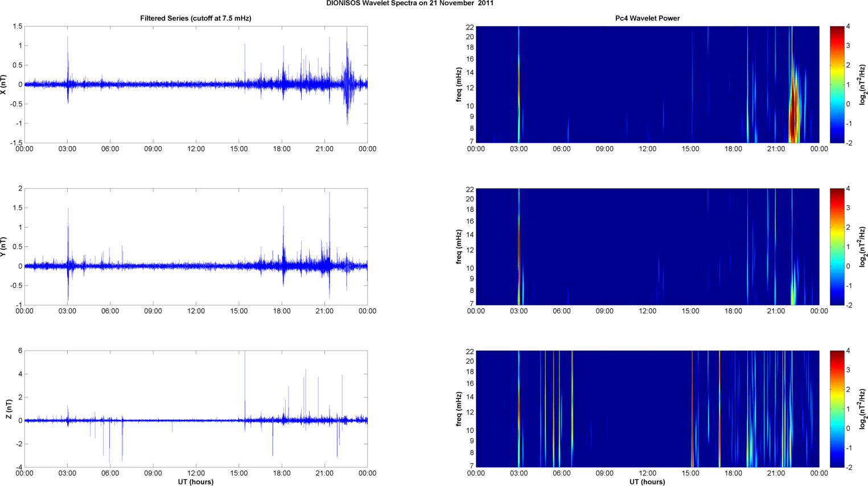Image resolution: width=868 pixels, height=486 pixels.
Task: Select the 'Filtered Series (cutoff at 7.5 mHz)' heading
Action: click(196, 18)
